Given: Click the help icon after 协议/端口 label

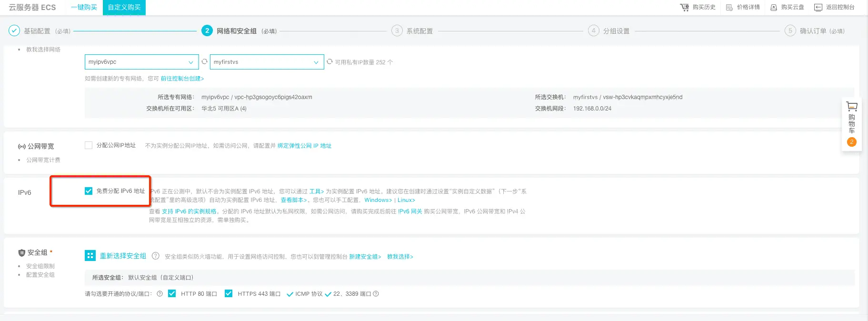Looking at the screenshot, I should coord(160,294).
